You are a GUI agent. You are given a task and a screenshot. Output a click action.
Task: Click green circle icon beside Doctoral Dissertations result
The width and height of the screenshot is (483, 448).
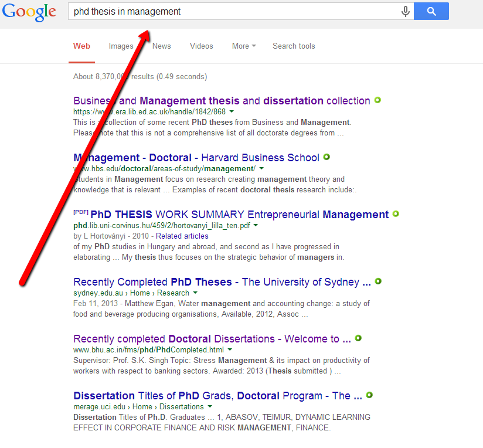tap(358, 338)
